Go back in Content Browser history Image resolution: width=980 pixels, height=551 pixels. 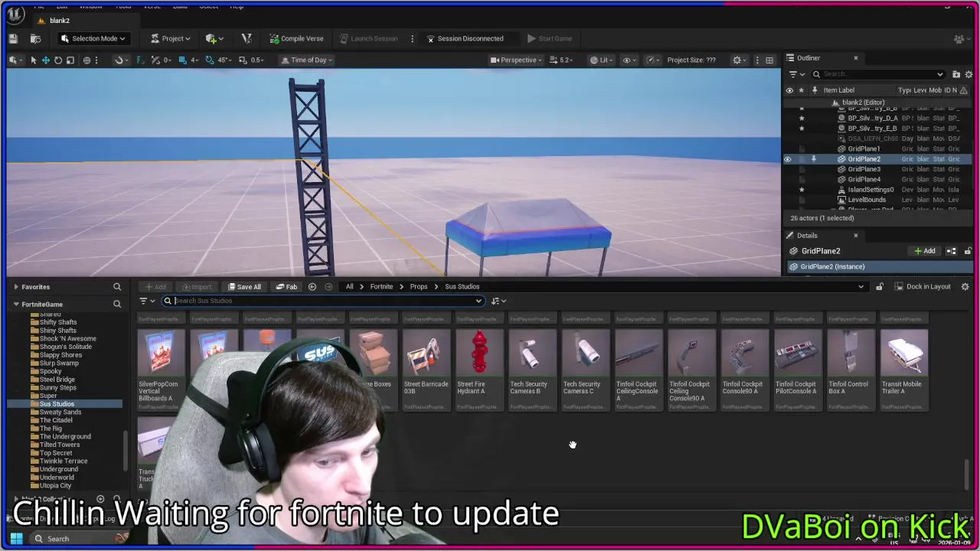tap(312, 287)
